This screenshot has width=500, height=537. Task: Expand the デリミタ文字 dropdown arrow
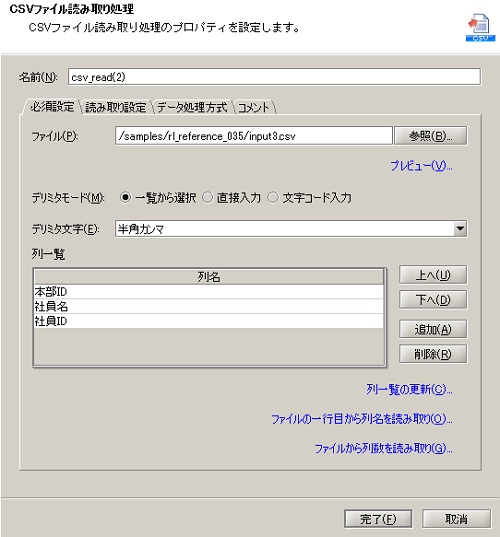point(460,228)
